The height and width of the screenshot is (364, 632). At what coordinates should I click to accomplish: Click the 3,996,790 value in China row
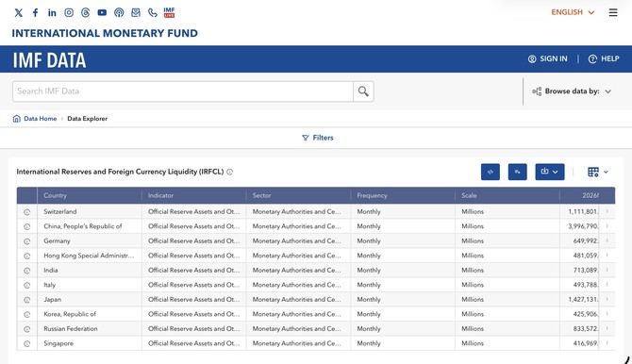coord(583,226)
